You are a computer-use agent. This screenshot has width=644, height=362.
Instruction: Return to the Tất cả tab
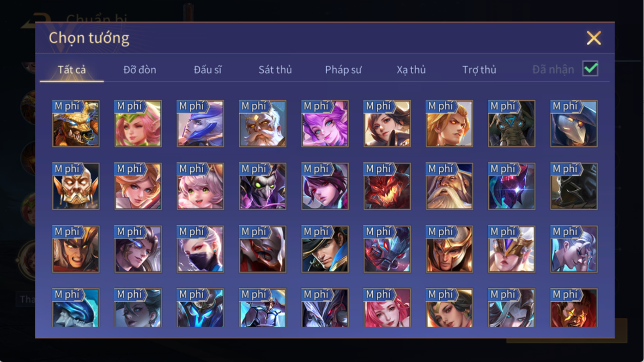[x=72, y=70]
